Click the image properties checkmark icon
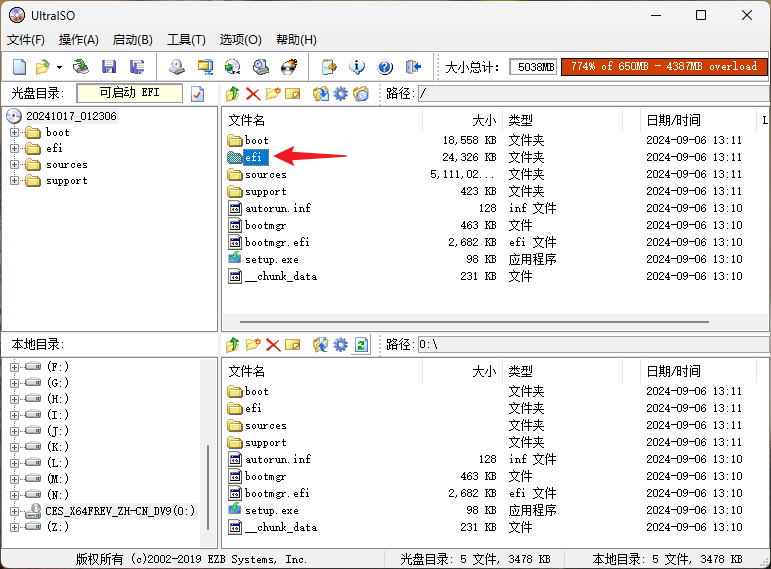 (x=198, y=94)
